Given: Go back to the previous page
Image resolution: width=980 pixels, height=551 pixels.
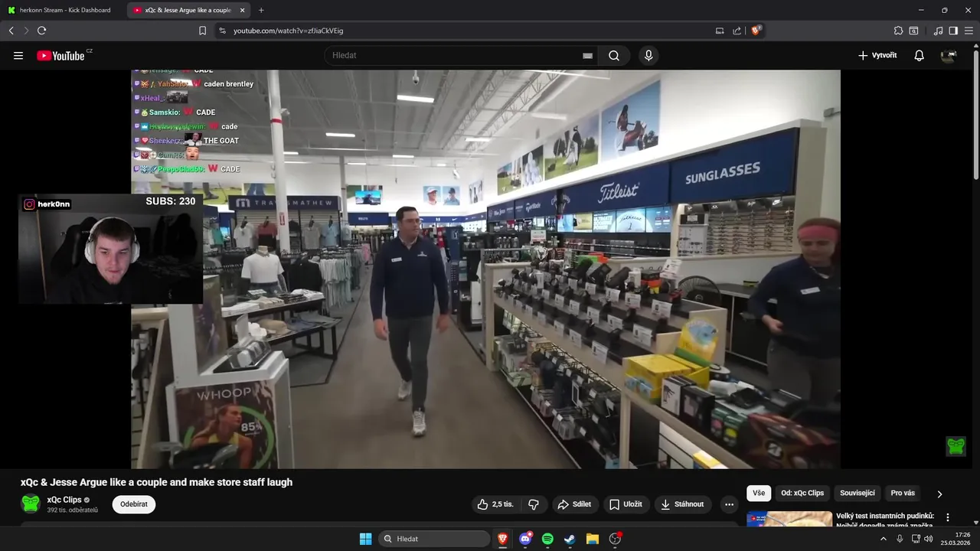Looking at the screenshot, I should tap(11, 31).
